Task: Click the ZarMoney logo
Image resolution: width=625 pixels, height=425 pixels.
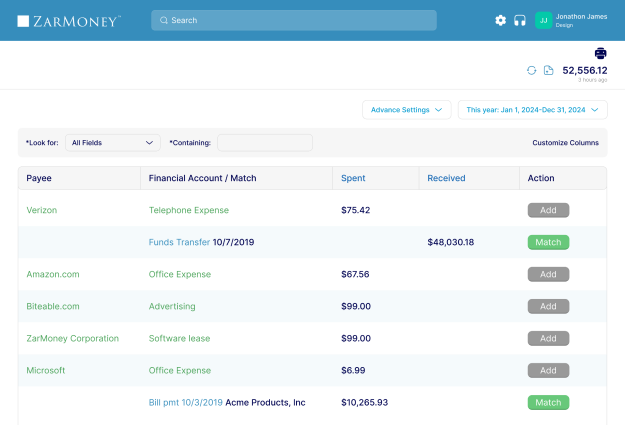Action: tap(69, 20)
